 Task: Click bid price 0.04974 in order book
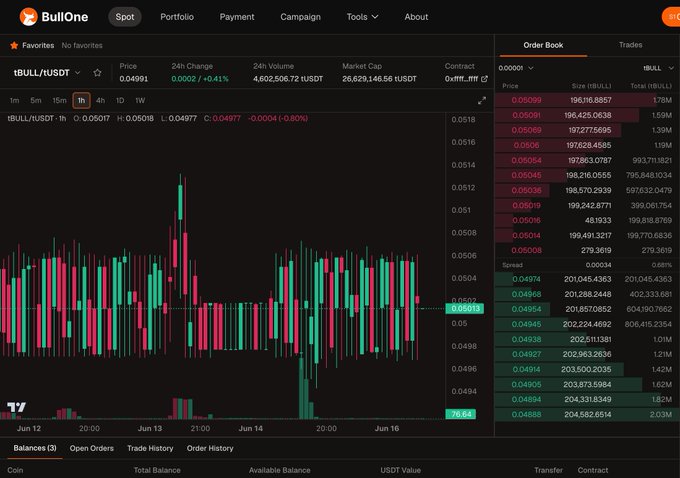pyautogui.click(x=526, y=279)
